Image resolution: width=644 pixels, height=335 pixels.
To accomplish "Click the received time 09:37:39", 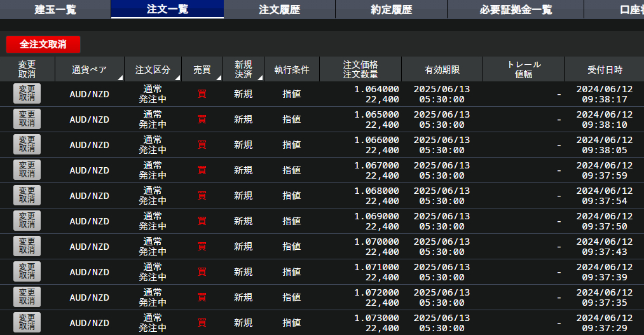I will (605, 278).
